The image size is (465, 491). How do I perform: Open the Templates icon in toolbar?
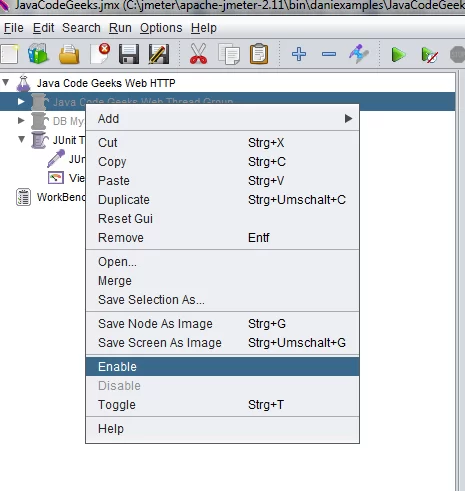click(38, 53)
